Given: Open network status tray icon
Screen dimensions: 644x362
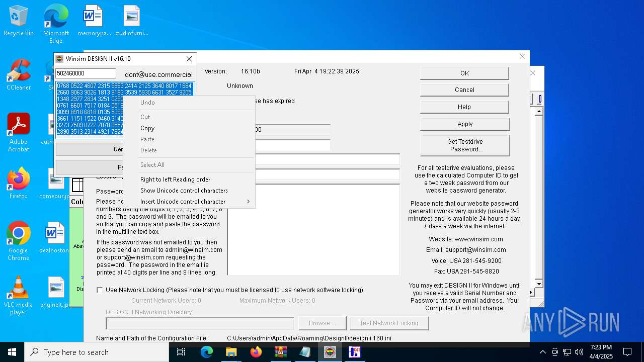Looking at the screenshot, I should pyautogui.click(x=567, y=352).
